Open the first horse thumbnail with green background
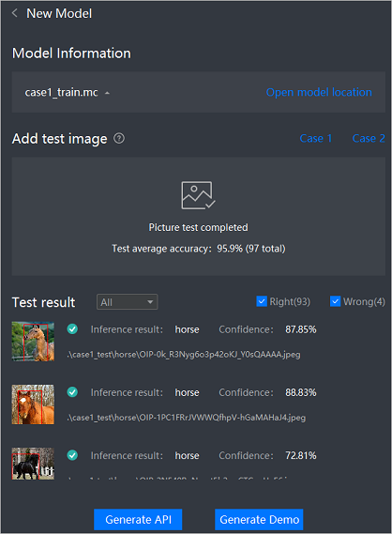The height and width of the screenshot is (534, 392). (x=33, y=342)
